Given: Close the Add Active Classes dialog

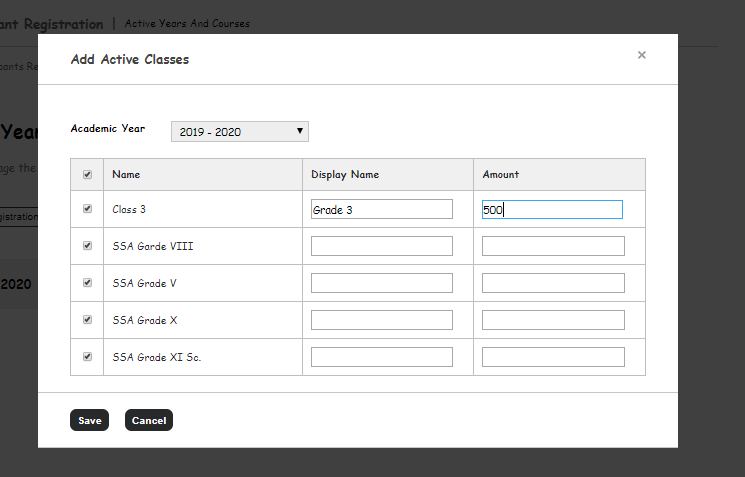Looking at the screenshot, I should pyautogui.click(x=641, y=55).
